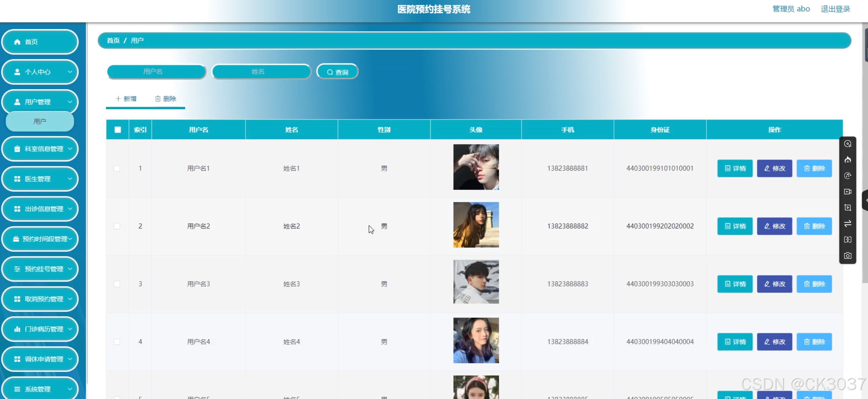This screenshot has width=868, height=399.
Task: Click the trash icon next to 删除 above table
Action: [x=157, y=99]
